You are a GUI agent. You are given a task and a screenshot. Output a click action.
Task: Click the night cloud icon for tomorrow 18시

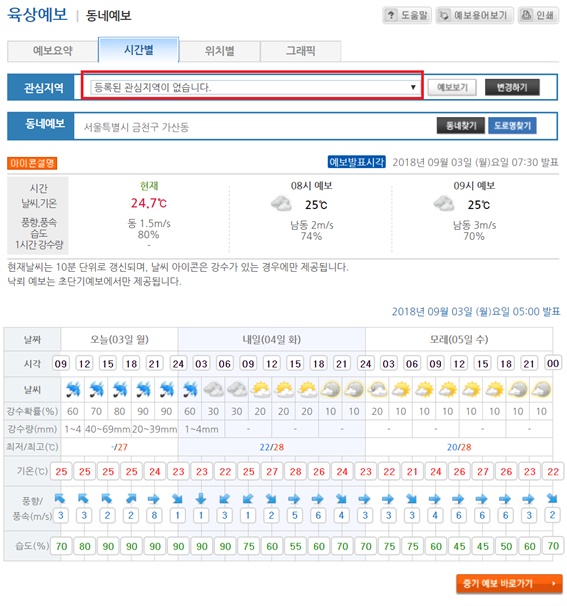[x=331, y=390]
